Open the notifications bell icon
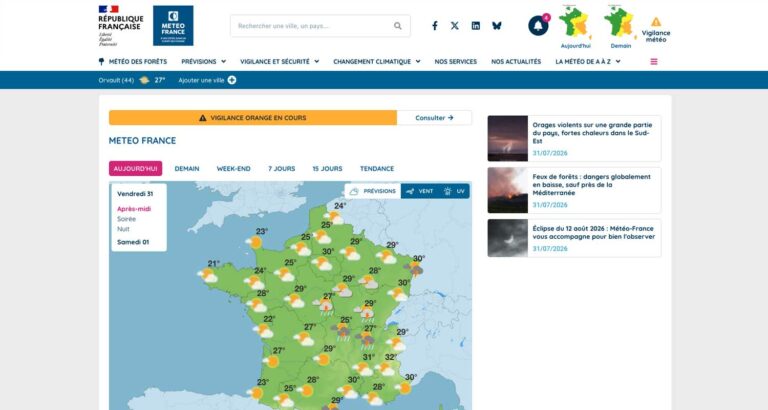Image resolution: width=768 pixels, height=410 pixels. [x=538, y=26]
